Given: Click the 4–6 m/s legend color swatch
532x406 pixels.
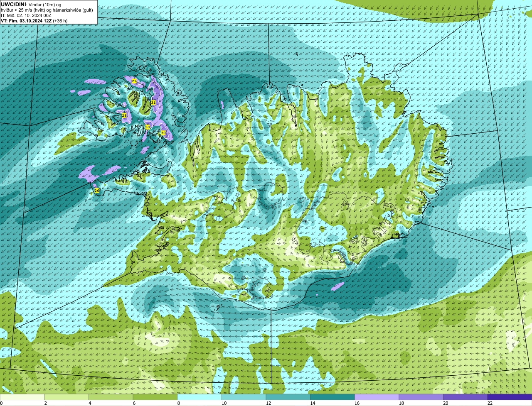Looking at the screenshot, I should click(111, 397).
